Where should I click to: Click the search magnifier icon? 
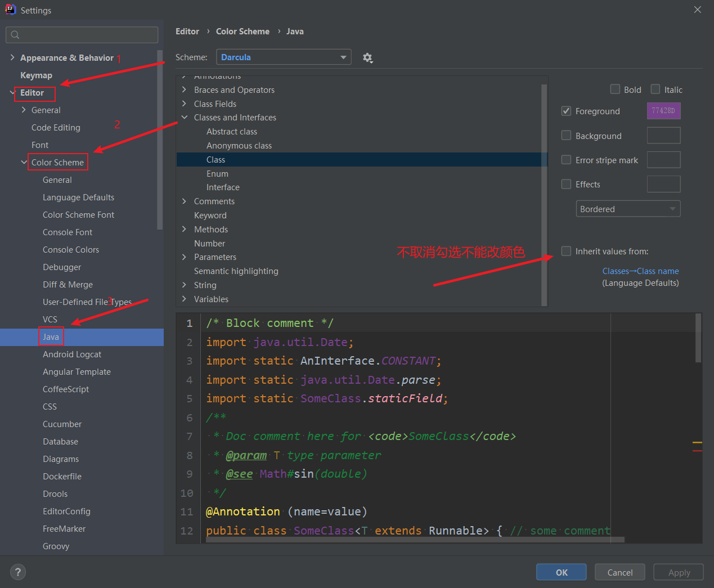pyautogui.click(x=15, y=35)
